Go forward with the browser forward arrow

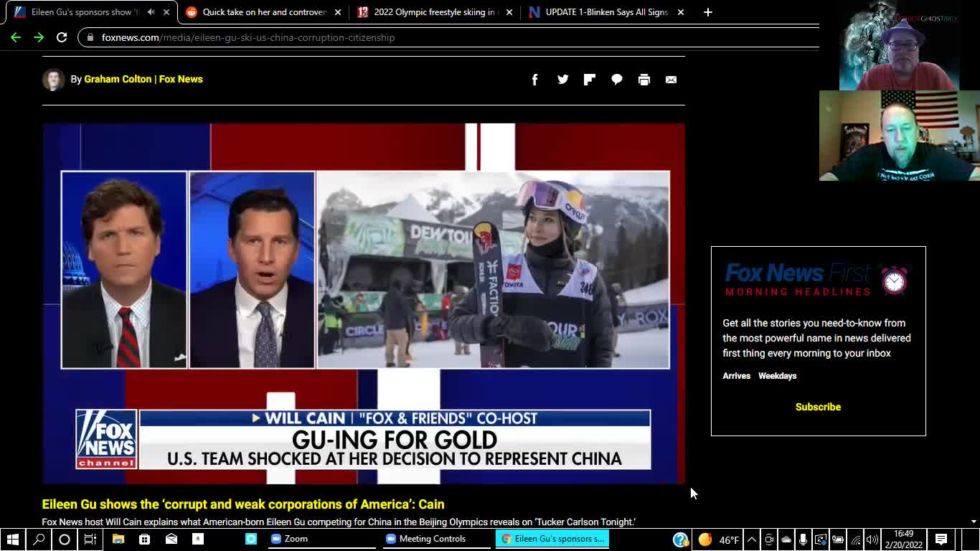coord(39,37)
